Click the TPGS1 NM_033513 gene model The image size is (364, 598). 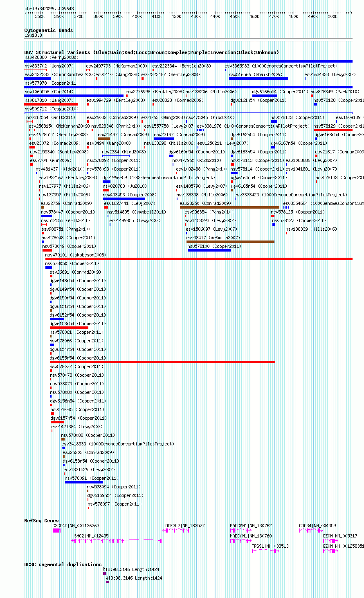click(x=265, y=551)
